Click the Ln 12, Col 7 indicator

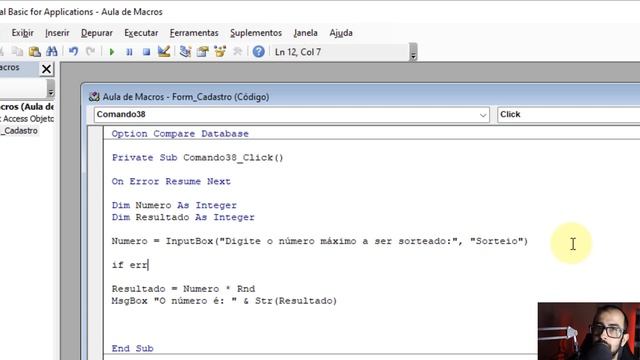(298, 52)
